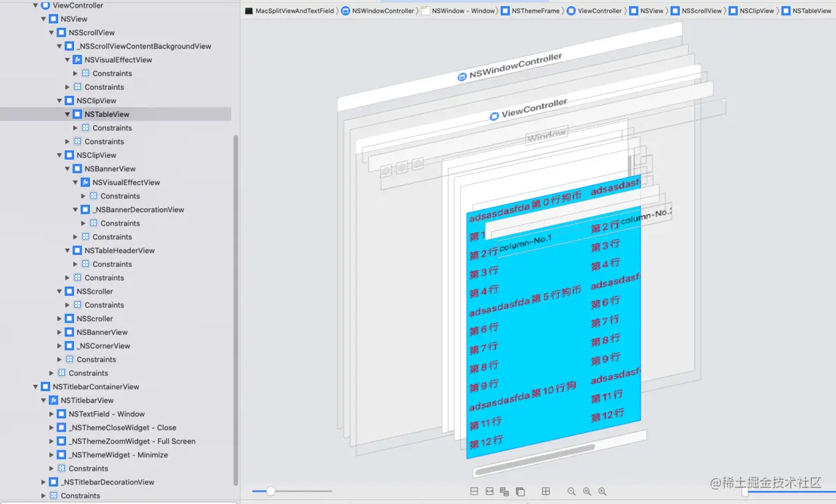Collapse the ViewController tree node

(36, 5)
